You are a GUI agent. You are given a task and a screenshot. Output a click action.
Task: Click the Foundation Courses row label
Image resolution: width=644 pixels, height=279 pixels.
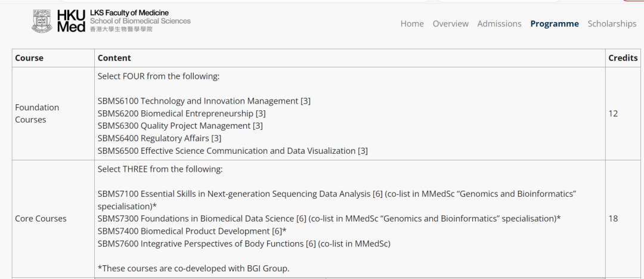coord(37,113)
